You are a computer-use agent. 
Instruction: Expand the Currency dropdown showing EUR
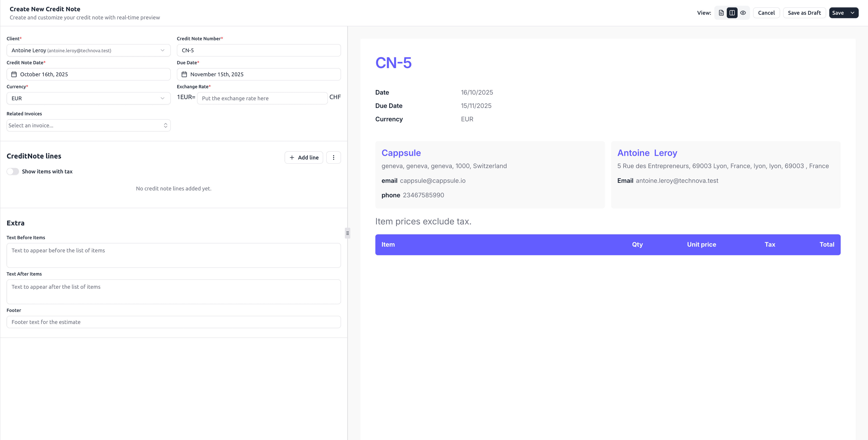[88, 98]
